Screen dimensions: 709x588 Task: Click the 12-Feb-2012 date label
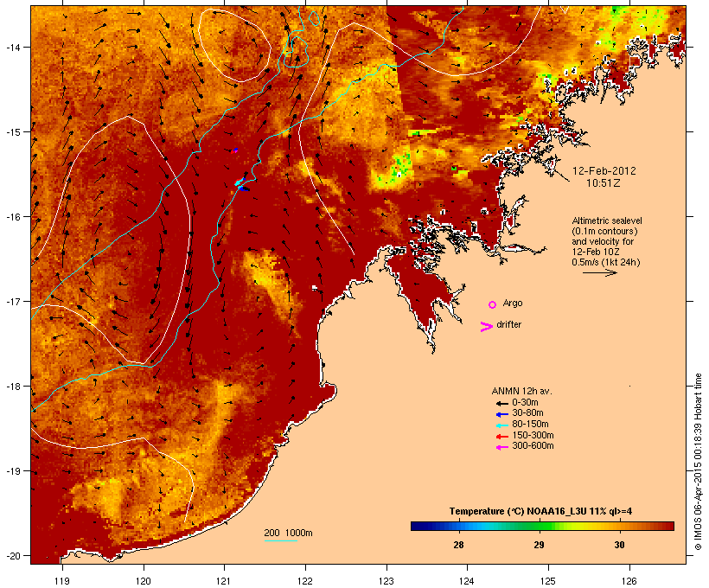coord(604,171)
